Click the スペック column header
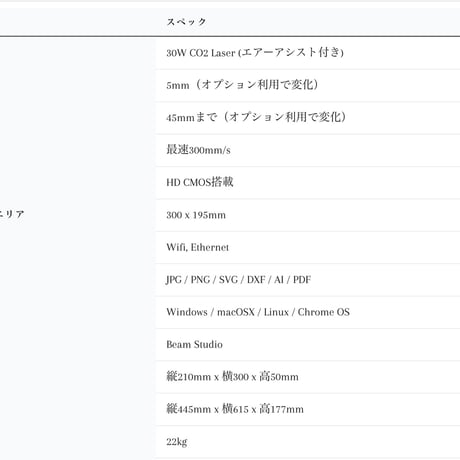This screenshot has width=460, height=460. click(x=186, y=22)
